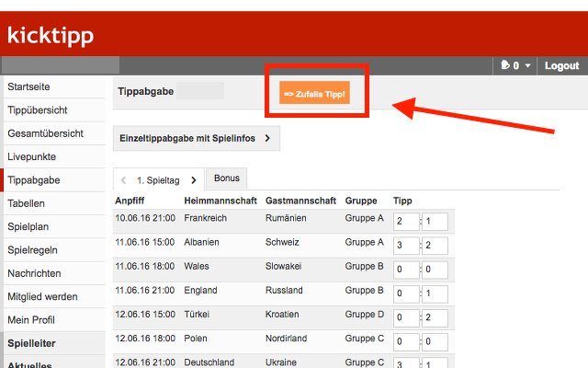Click away score field for Albanien–Schweiz
588x368 pixels.
click(435, 246)
